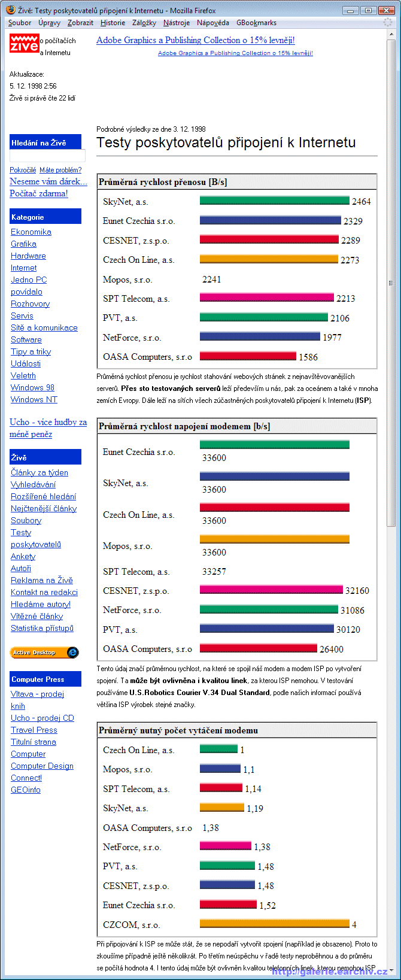Open Testy poskytovatelů link
Screen dimensions: 401x980
pos(36,538)
